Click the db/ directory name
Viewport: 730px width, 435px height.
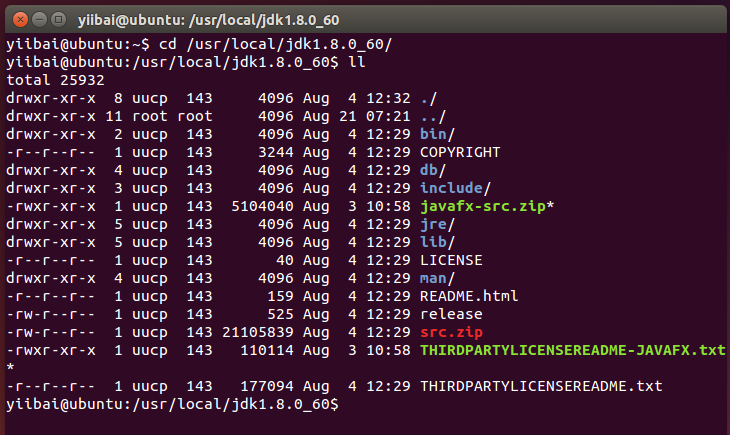[433, 170]
